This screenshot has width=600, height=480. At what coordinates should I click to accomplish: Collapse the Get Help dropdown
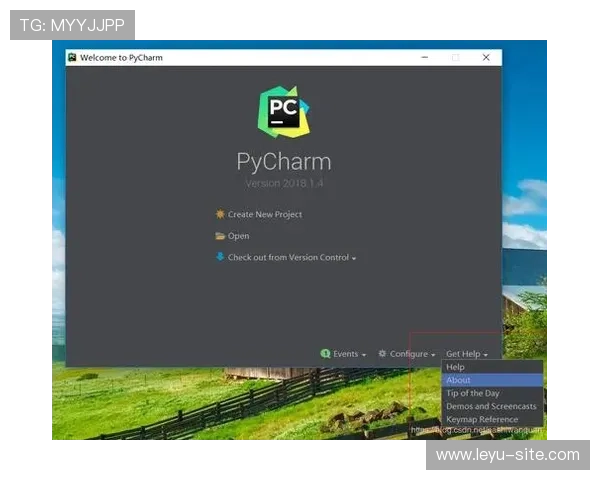(467, 354)
